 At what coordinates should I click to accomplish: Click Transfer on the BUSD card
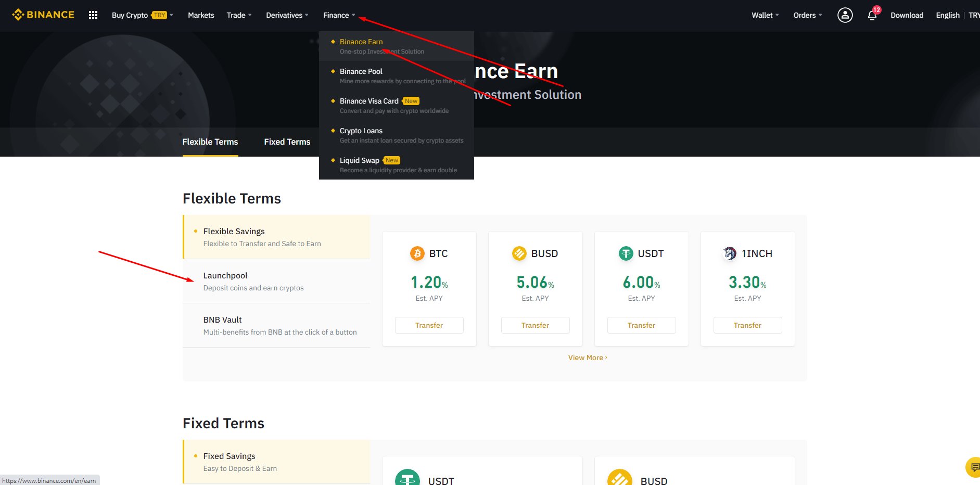536,325
